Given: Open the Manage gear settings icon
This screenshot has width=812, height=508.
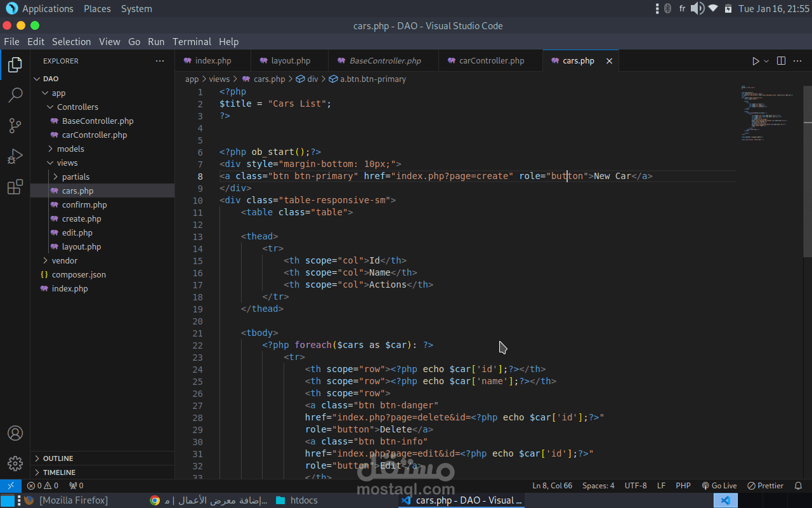Looking at the screenshot, I should click(15, 463).
